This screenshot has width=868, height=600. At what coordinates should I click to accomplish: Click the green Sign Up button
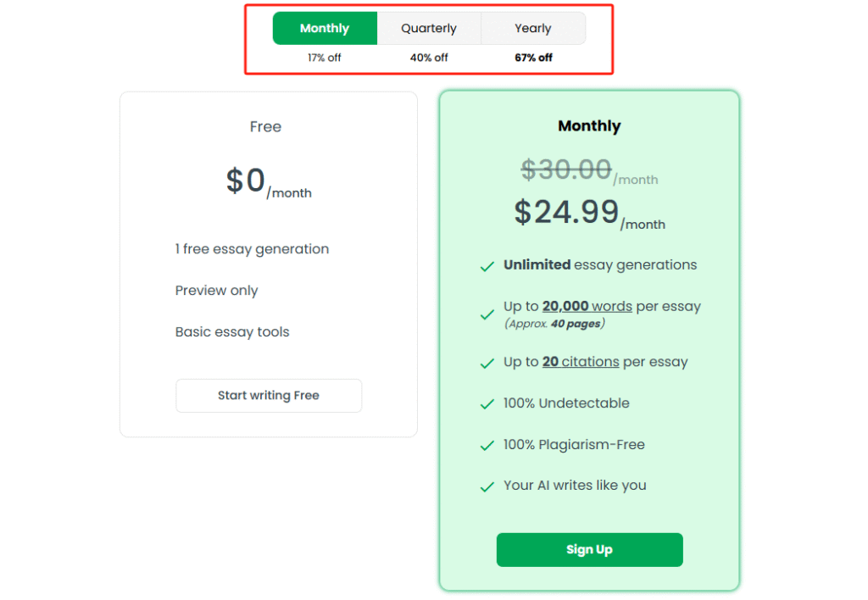pos(589,549)
